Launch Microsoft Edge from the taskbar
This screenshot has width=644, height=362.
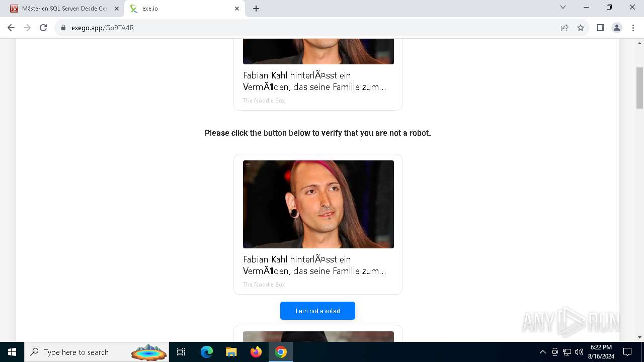(207, 352)
